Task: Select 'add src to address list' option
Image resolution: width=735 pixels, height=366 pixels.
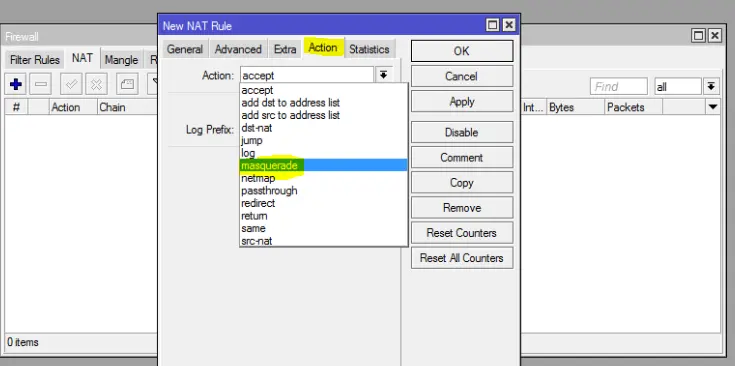Action: click(x=323, y=115)
